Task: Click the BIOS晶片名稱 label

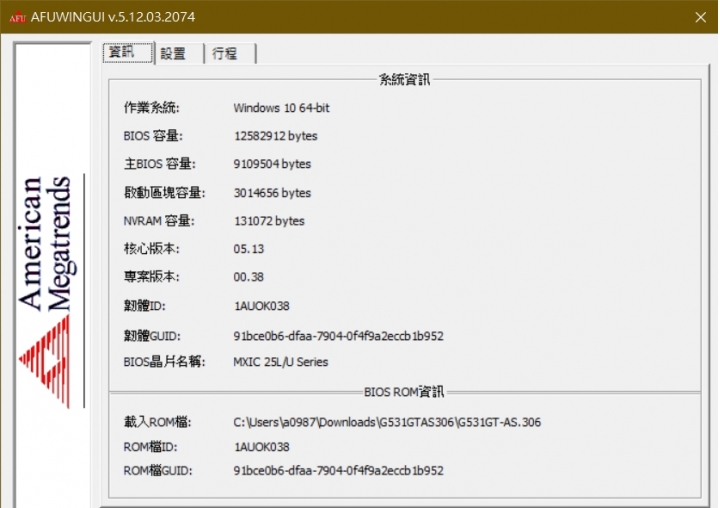Action: click(x=164, y=362)
